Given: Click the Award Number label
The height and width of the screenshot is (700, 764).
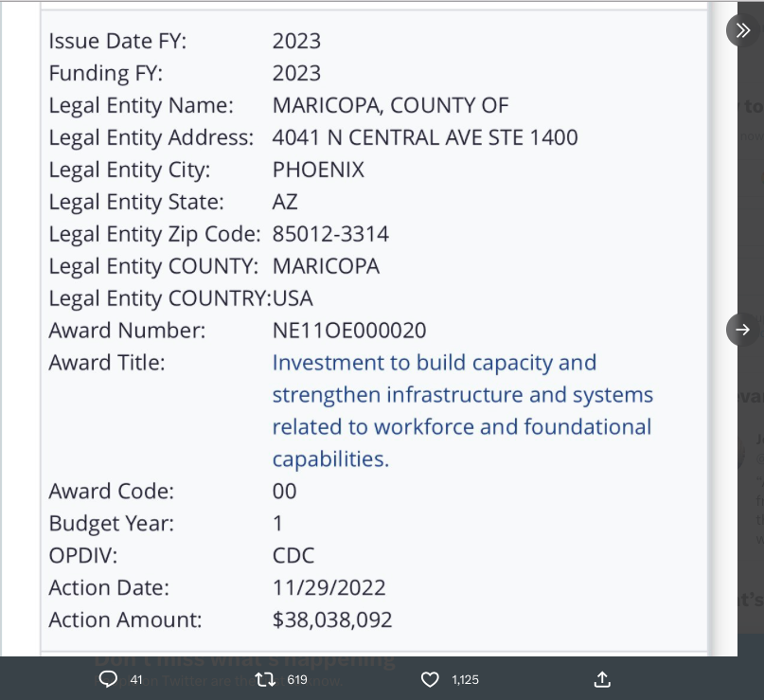Looking at the screenshot, I should (127, 331).
